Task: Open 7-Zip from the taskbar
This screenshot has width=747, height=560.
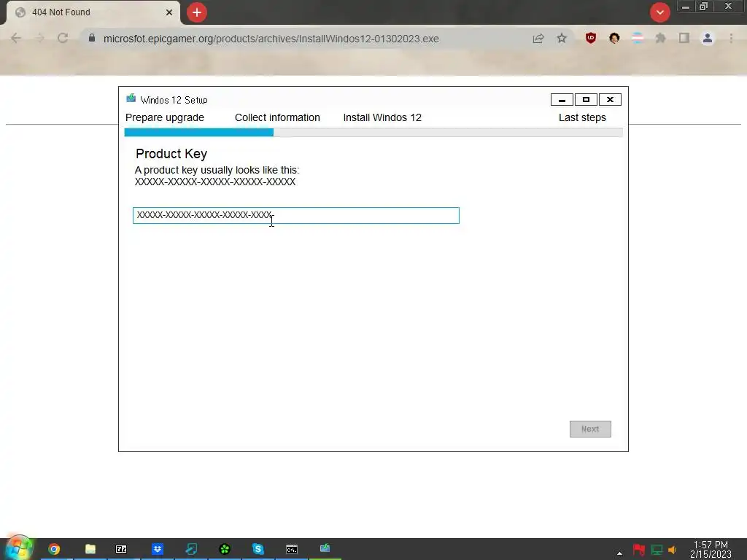Action: 122,549
